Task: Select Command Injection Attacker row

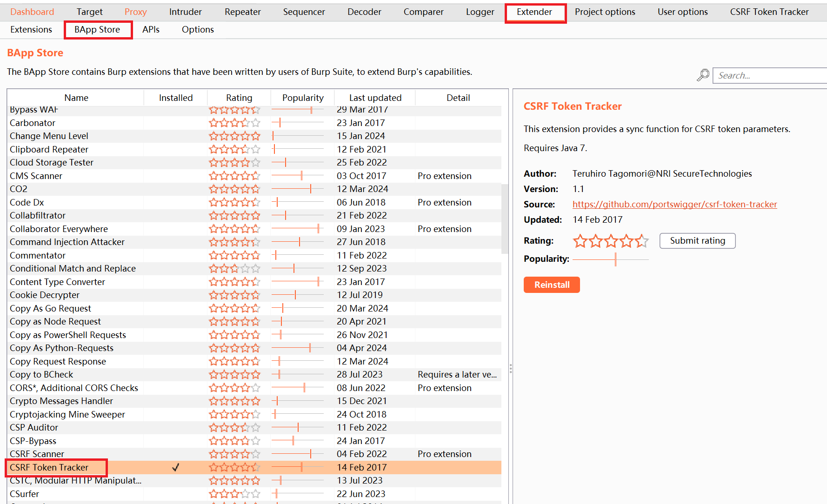Action: click(254, 242)
